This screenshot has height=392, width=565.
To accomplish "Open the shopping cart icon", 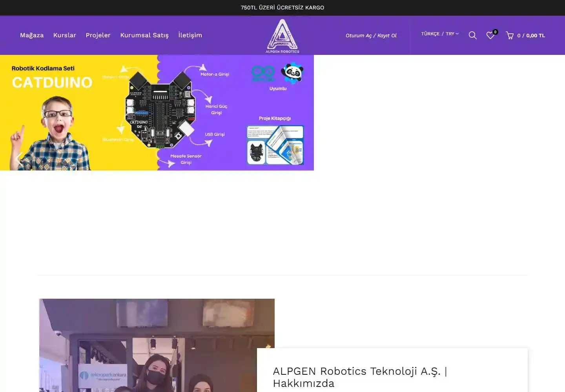I will pos(510,36).
